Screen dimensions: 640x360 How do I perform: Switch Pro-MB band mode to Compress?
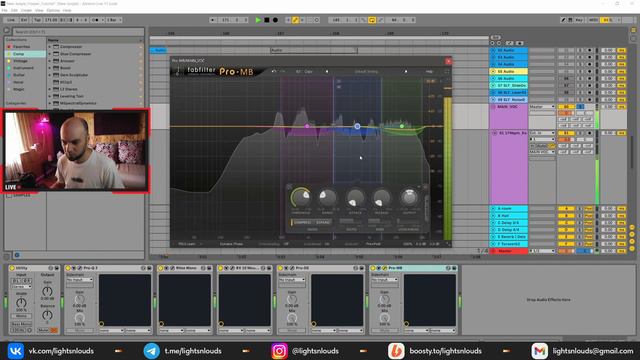(302, 222)
